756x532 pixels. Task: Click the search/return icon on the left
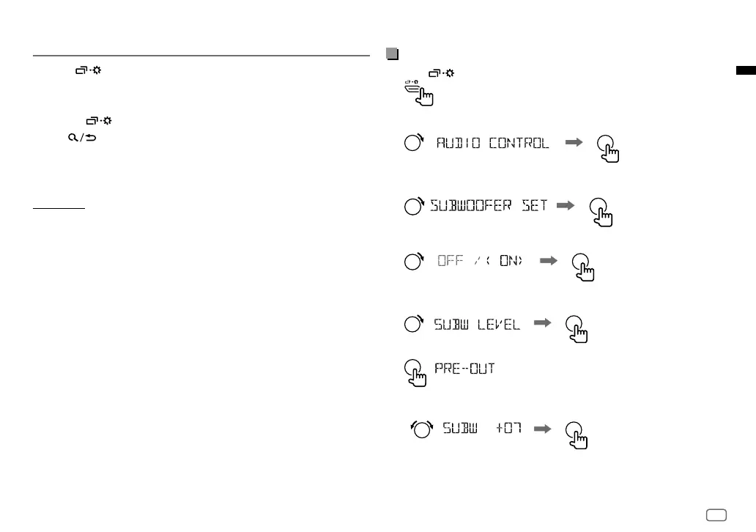pyautogui.click(x=82, y=138)
